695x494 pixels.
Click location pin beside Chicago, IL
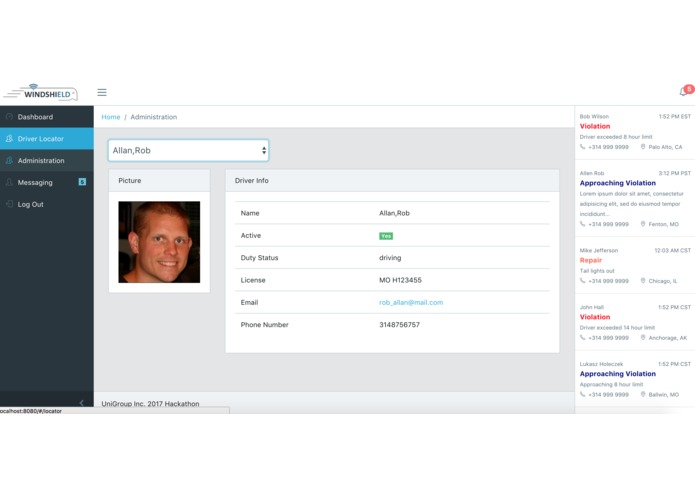[x=643, y=280]
